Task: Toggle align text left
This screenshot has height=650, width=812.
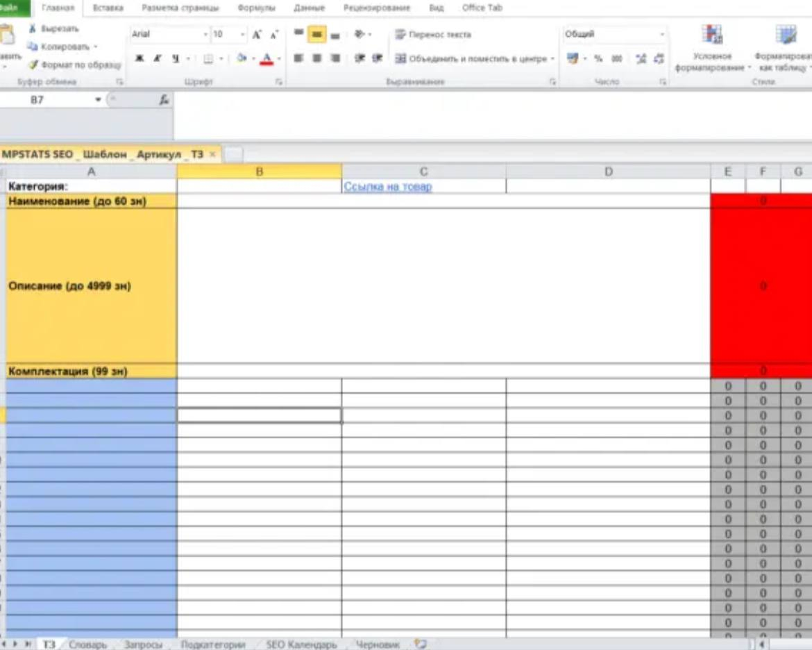Action: (x=299, y=58)
